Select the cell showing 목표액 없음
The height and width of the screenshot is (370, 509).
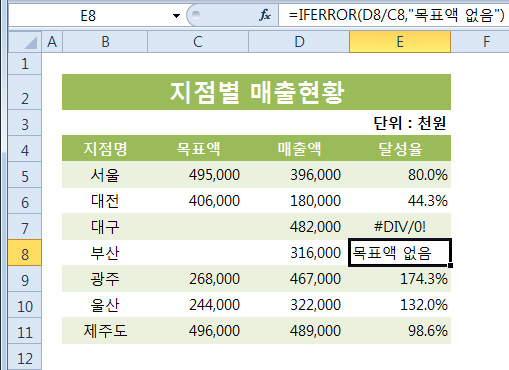[x=400, y=253]
